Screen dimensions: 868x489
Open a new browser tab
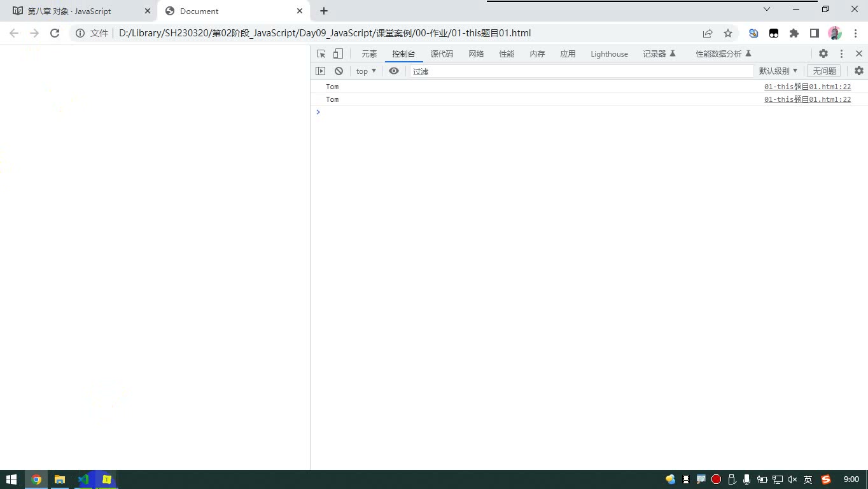click(324, 11)
